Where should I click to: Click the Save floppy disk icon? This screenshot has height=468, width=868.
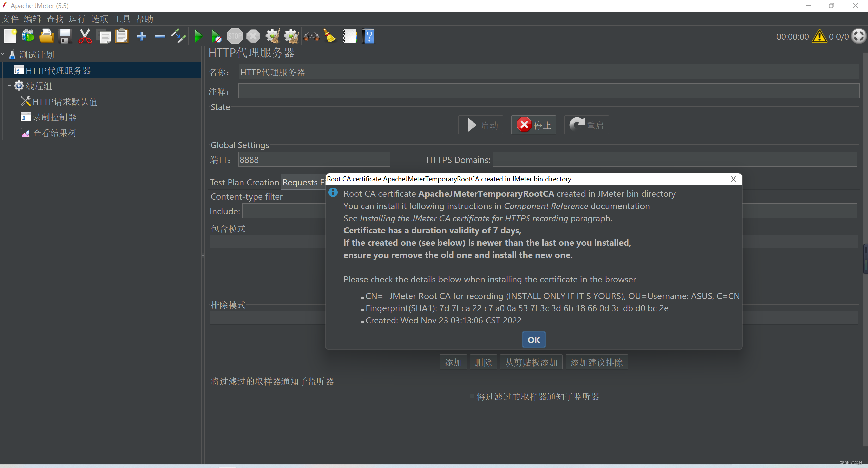pyautogui.click(x=65, y=36)
